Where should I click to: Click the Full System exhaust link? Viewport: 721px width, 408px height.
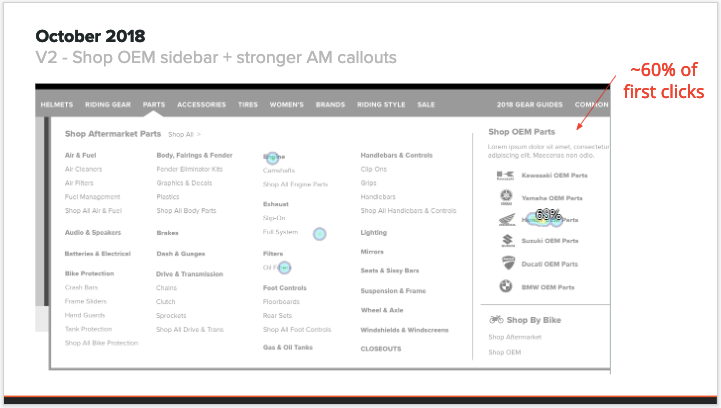[281, 232]
